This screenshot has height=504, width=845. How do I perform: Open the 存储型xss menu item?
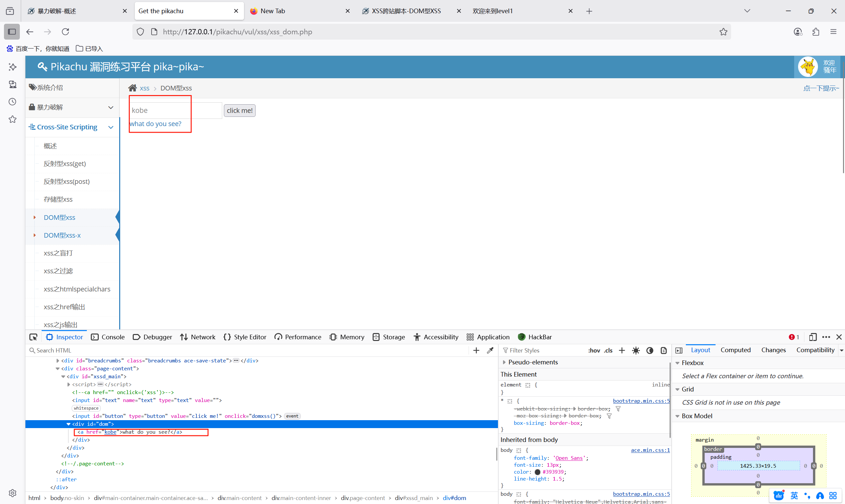click(58, 199)
